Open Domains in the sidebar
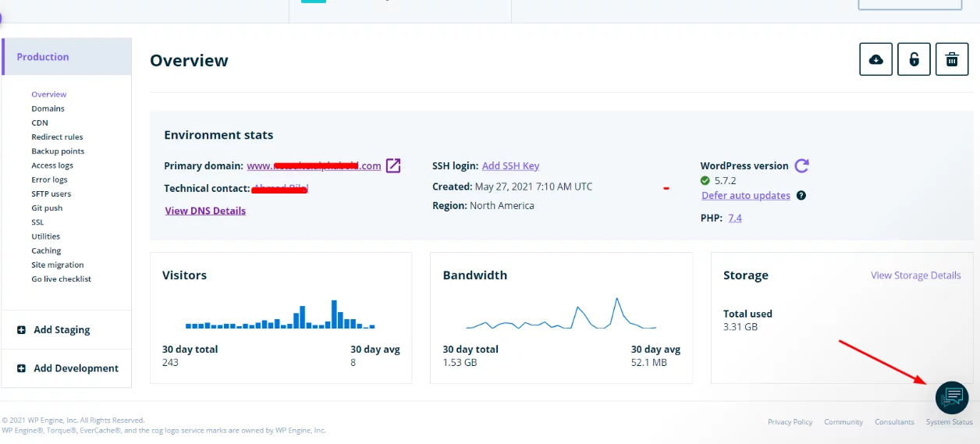Screen dimensions: 980x444 [x=48, y=108]
